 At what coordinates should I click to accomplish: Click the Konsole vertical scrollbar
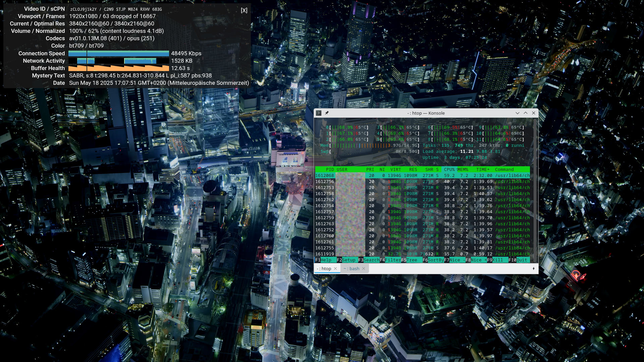tap(536, 191)
